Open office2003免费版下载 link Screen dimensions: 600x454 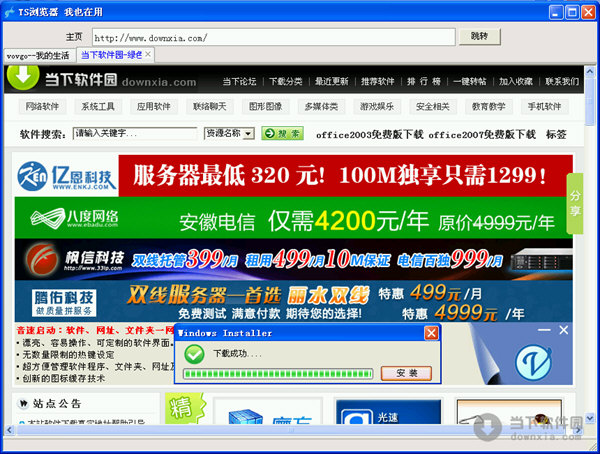click(370, 135)
